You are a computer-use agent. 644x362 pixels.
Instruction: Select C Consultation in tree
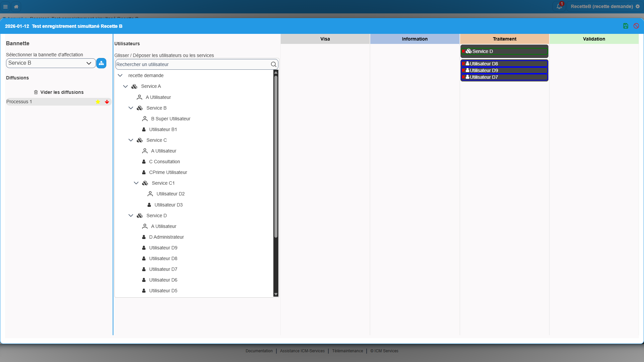[164, 162]
